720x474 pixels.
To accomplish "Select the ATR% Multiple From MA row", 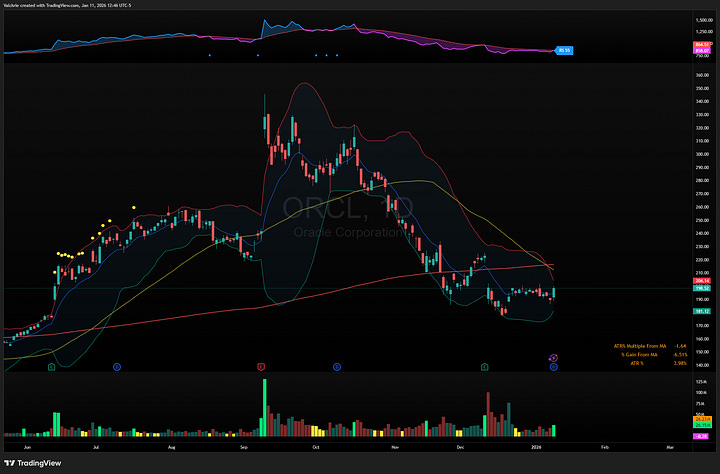I will 650,346.
